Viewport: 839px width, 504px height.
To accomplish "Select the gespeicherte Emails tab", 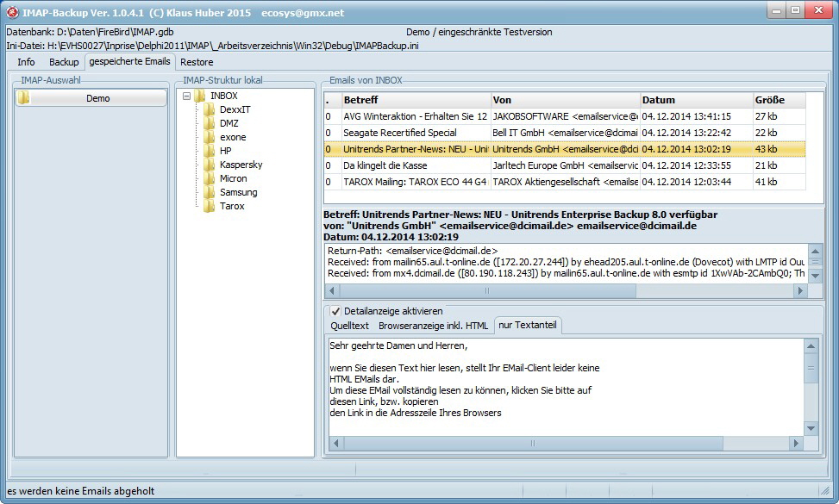I will [x=129, y=61].
